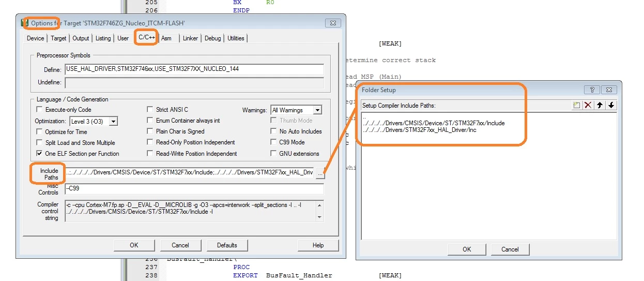Click the Compiler control string box
The height and width of the screenshot is (281, 644).
point(194,211)
